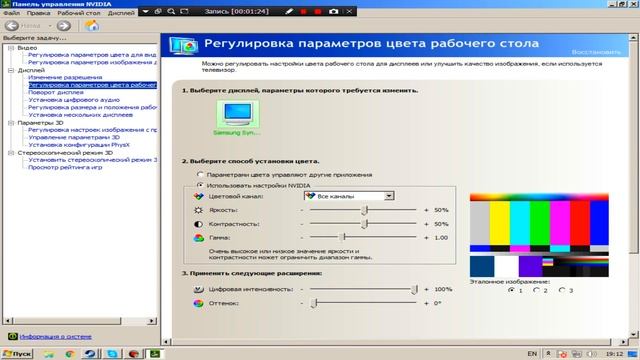Open Поворот дисплея in the tree
Screen dimensions: 640x360
click(56, 92)
